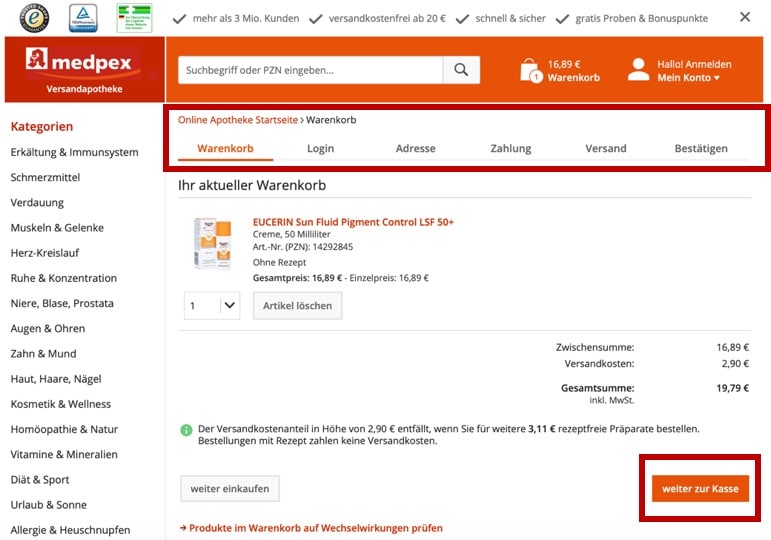Open Diät & Sport category

tap(40, 480)
